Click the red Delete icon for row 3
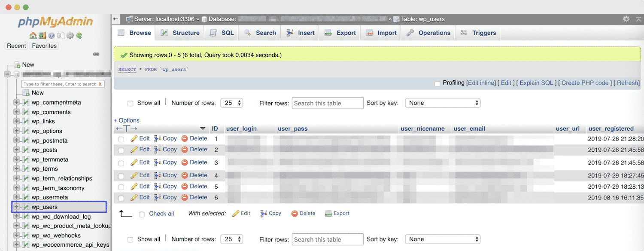 tap(185, 162)
